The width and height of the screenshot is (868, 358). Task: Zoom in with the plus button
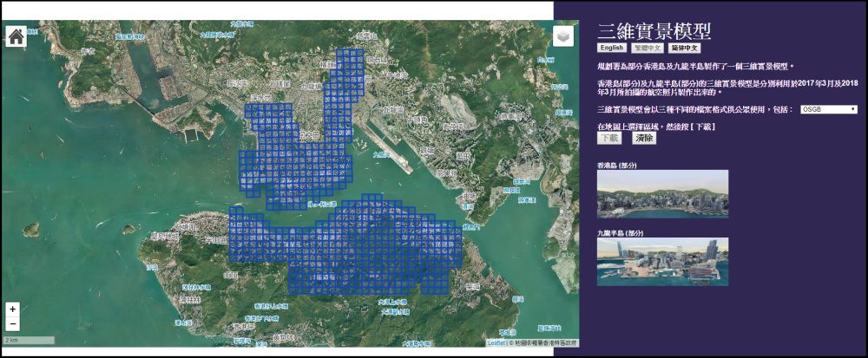(x=12, y=309)
